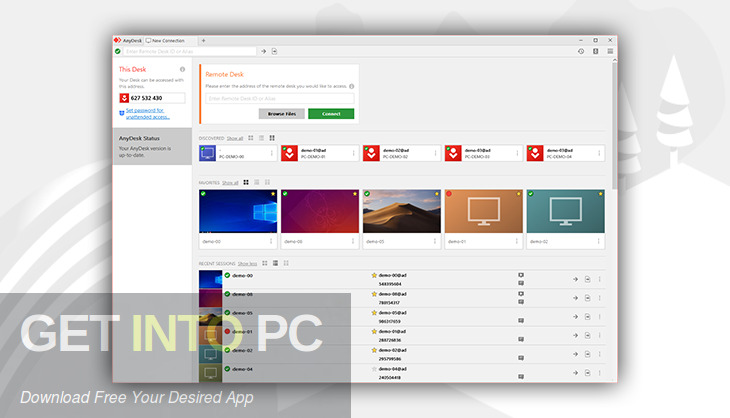
Task: Click the red AnyDesk icon of PC-DEMO-02
Action: 371,153
